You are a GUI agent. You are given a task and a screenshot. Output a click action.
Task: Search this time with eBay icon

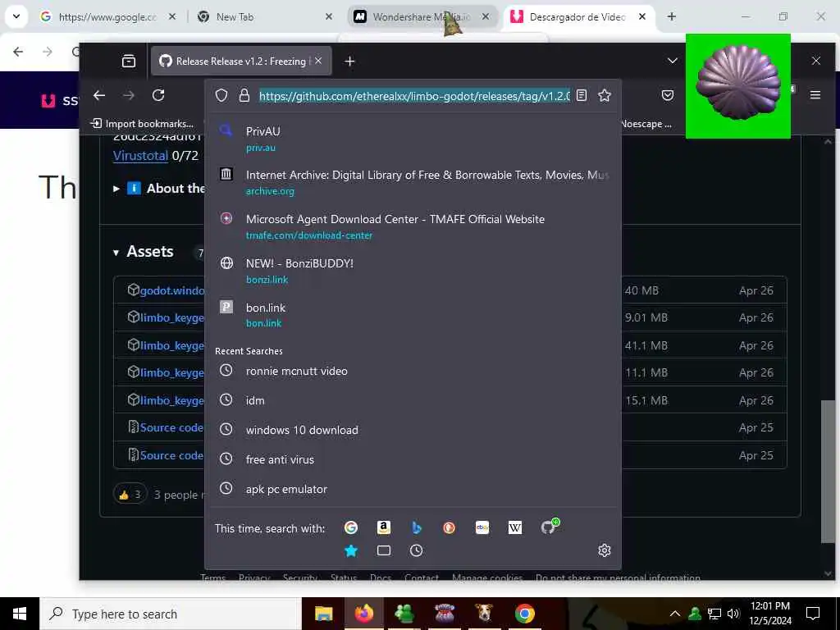tap(482, 527)
